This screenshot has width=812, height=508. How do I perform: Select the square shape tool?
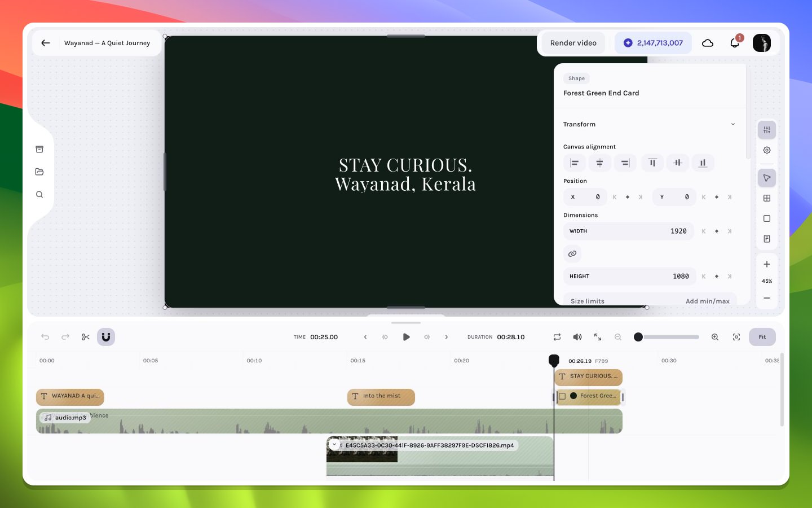767,218
